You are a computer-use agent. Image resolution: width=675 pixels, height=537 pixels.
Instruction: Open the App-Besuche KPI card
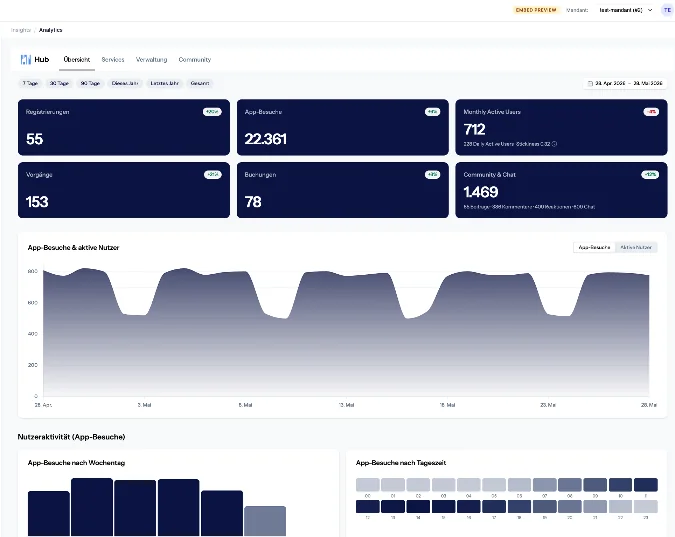tap(343, 127)
